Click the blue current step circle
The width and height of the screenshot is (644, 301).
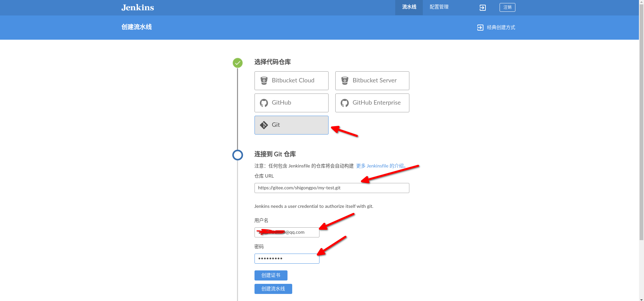click(x=238, y=155)
